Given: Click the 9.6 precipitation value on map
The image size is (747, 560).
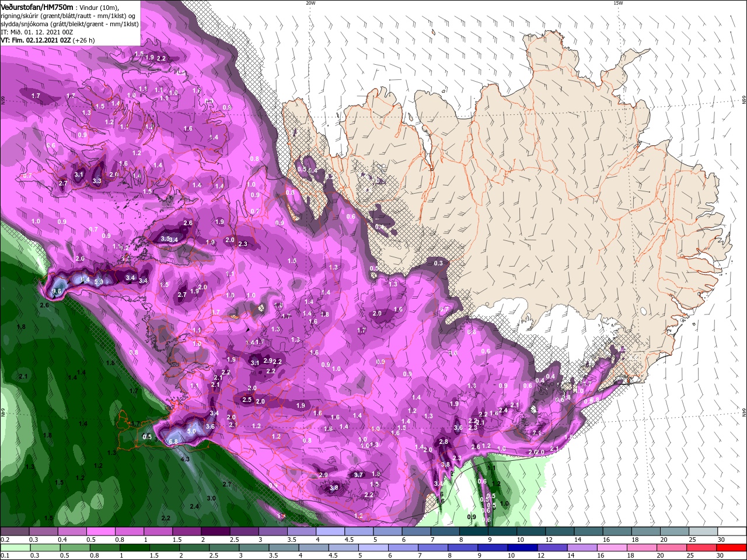Looking at the screenshot, I should point(57,291).
